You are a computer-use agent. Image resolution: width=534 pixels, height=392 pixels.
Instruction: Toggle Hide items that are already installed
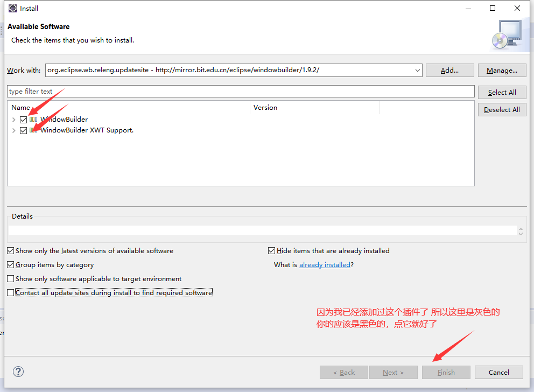271,251
